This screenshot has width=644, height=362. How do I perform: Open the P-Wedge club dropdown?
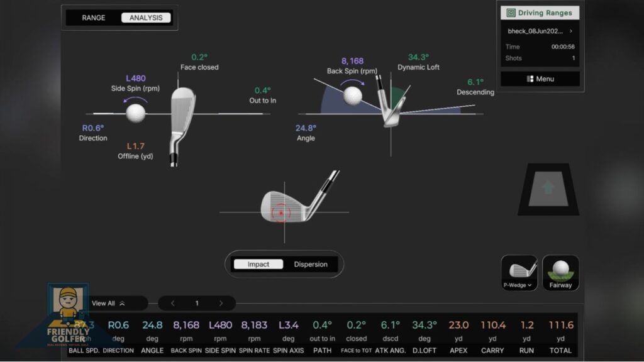coord(519,273)
